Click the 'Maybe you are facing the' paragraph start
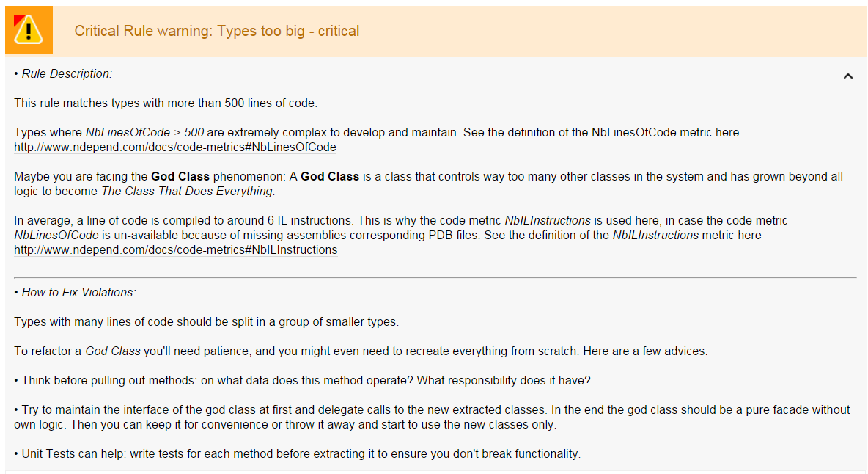Viewport: 868px width, 474px height. [82, 177]
